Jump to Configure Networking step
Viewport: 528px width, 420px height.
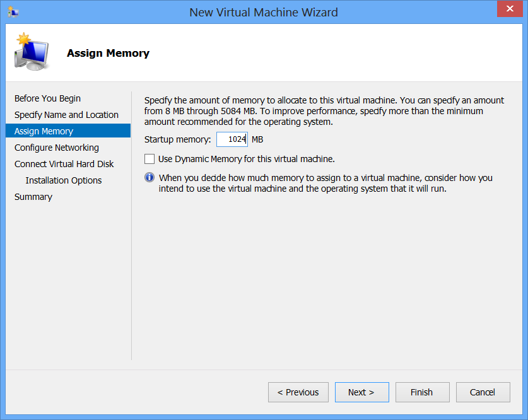coord(57,148)
